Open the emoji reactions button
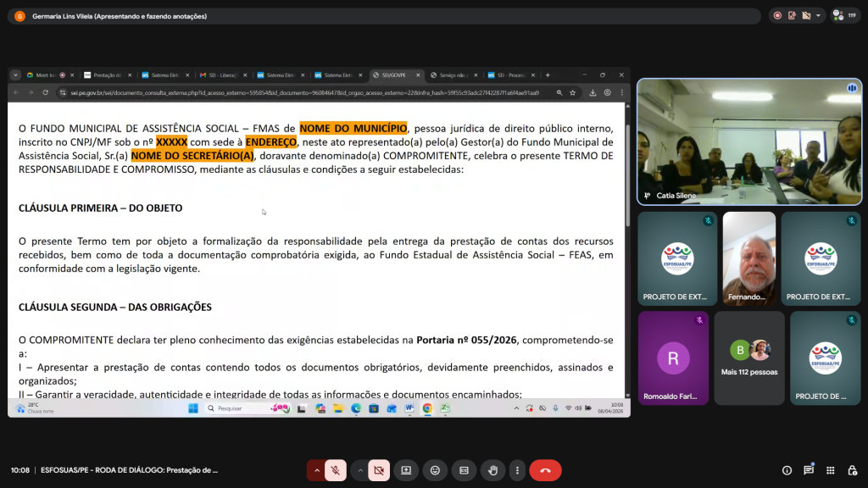Screen dimensions: 868x488 435,470
